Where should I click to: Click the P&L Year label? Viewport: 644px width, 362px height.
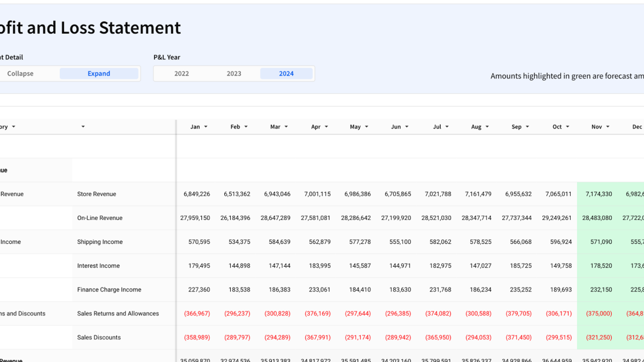coord(167,57)
